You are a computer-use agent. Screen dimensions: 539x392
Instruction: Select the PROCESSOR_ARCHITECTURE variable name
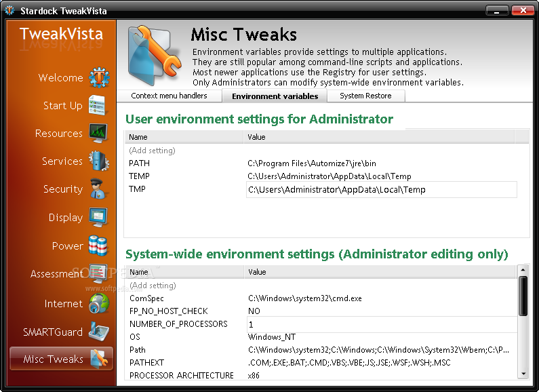coord(182,376)
